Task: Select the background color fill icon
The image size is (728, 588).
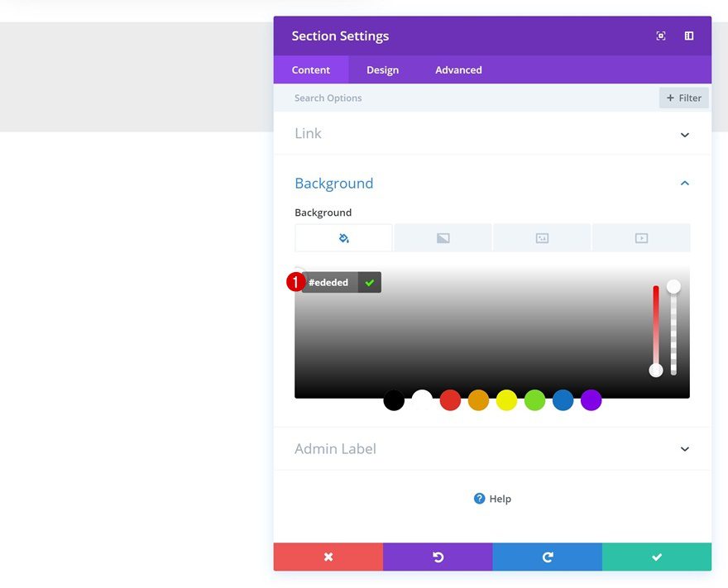Action: pos(342,237)
